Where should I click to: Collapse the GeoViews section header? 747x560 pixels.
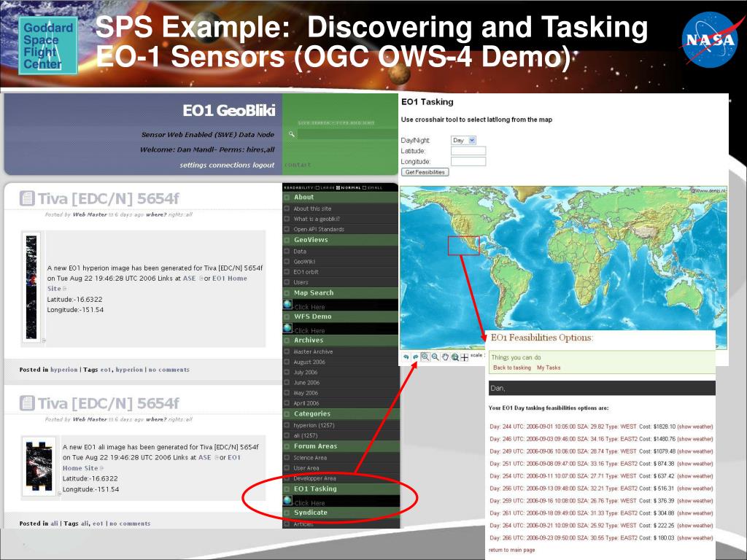(x=340, y=240)
